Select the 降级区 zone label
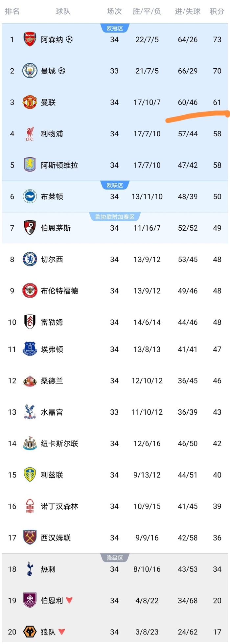 point(115,558)
